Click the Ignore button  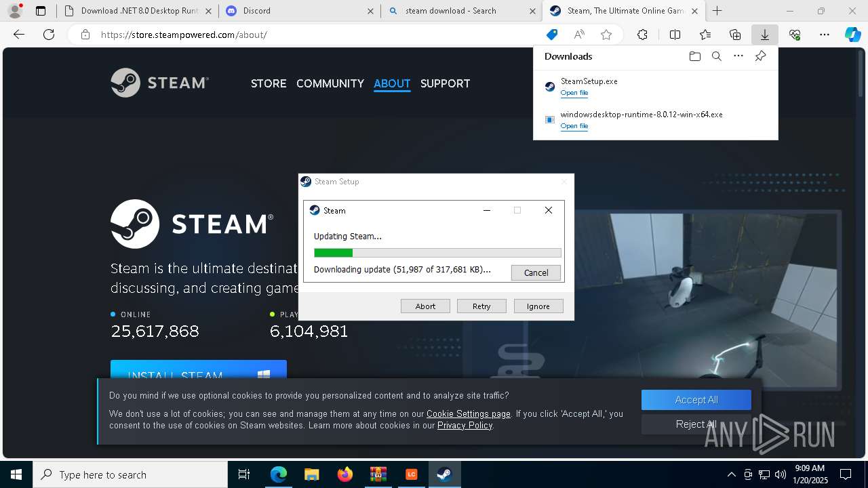coord(538,306)
